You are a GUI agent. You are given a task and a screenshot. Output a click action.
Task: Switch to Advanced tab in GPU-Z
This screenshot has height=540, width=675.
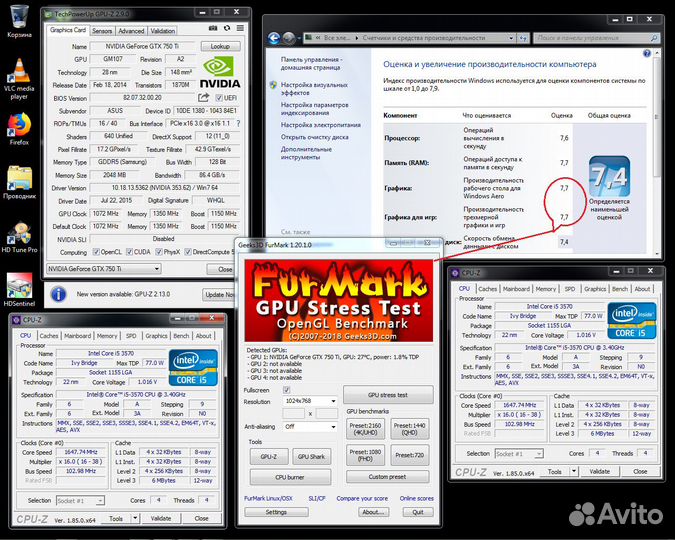point(131,31)
